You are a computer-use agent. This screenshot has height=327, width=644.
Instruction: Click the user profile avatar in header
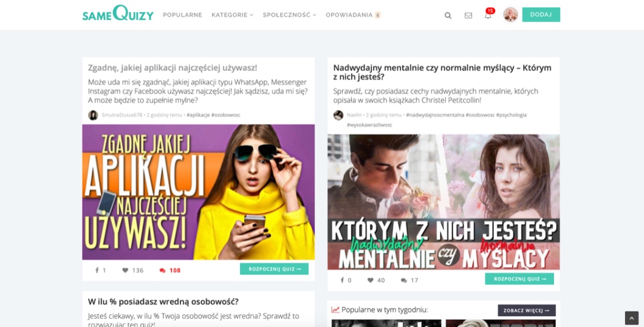point(510,15)
